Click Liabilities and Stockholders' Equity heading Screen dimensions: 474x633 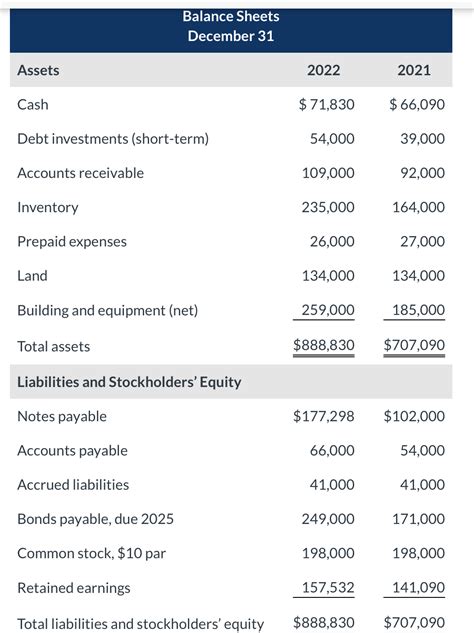click(x=129, y=382)
